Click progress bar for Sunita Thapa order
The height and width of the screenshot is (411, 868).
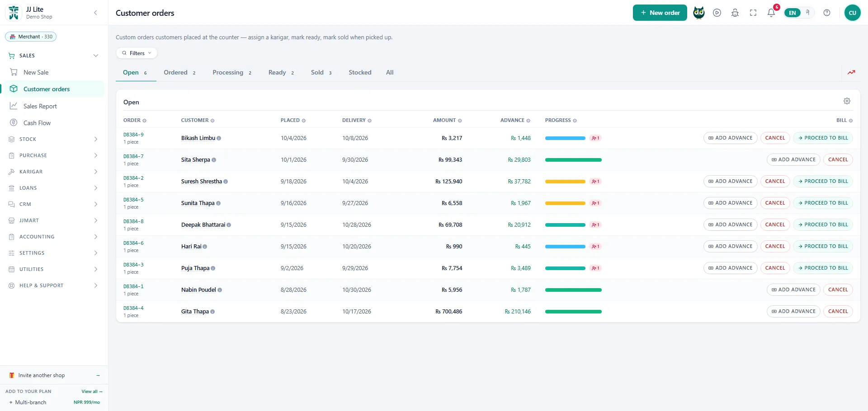click(565, 203)
